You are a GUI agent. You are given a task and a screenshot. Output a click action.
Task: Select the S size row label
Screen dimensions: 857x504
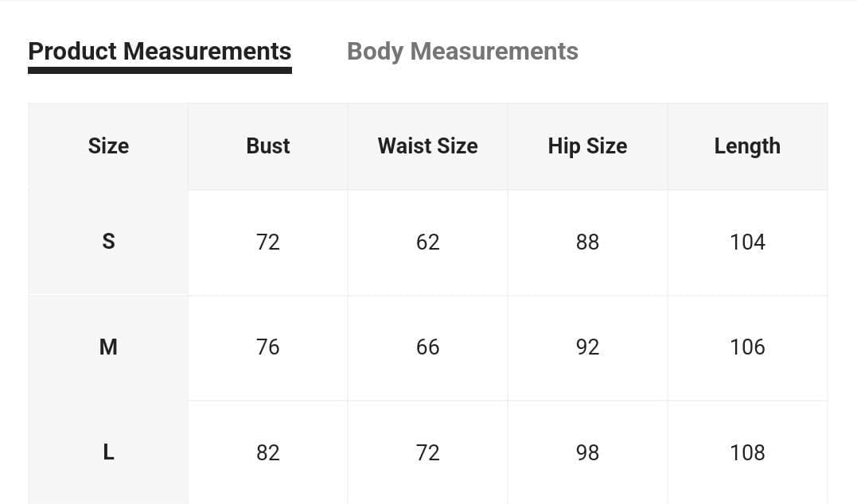108,242
